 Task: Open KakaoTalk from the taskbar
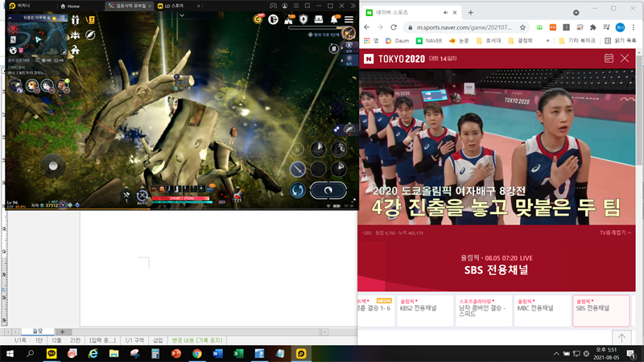tap(52, 353)
